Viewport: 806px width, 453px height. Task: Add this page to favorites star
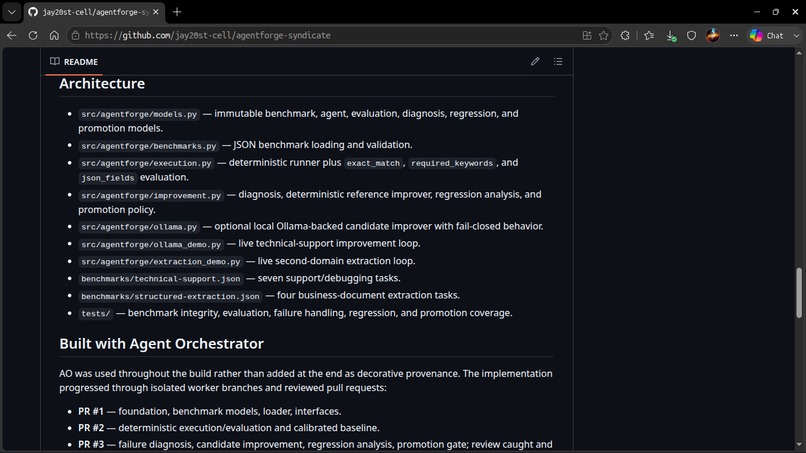point(603,35)
